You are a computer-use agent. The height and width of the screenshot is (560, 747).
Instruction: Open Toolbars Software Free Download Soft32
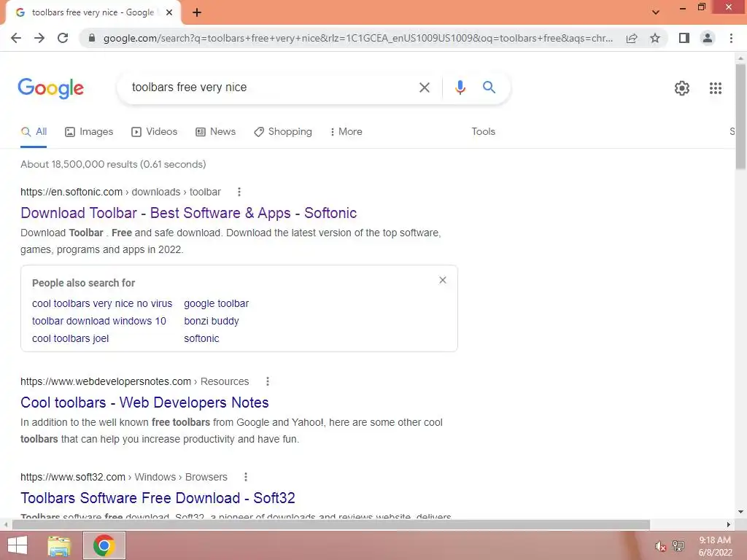(158, 497)
